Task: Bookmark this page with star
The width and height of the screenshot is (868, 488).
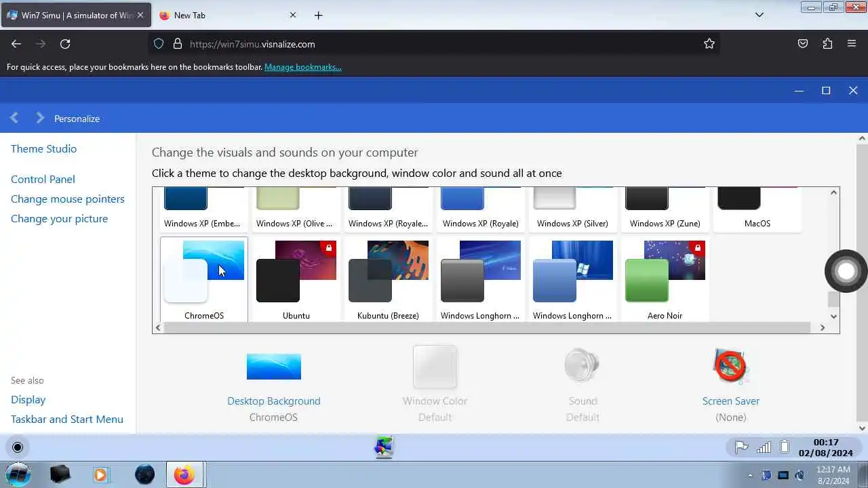Action: tap(709, 43)
